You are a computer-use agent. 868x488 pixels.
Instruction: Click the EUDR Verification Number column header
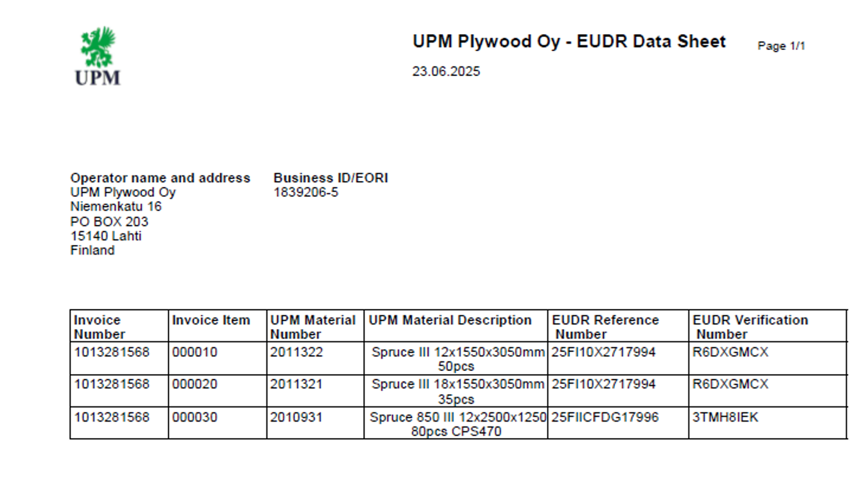pos(750,327)
